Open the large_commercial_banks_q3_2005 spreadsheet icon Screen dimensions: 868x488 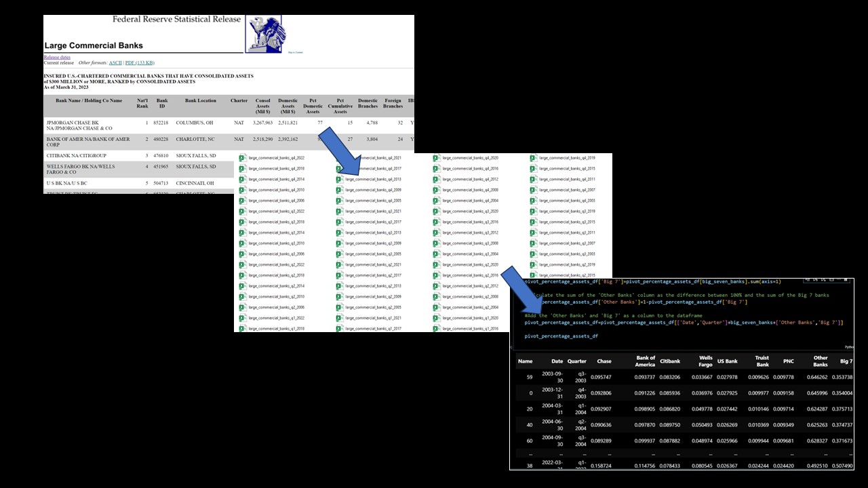tap(340, 254)
